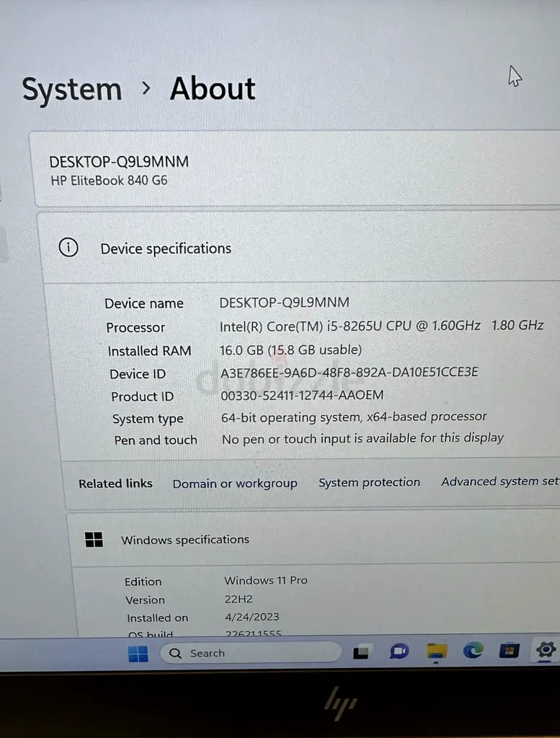Click the Device name label
The image size is (560, 738).
[144, 303]
